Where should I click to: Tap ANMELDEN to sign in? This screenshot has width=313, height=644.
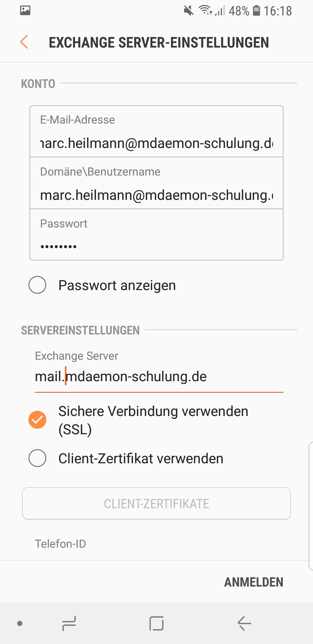(254, 582)
